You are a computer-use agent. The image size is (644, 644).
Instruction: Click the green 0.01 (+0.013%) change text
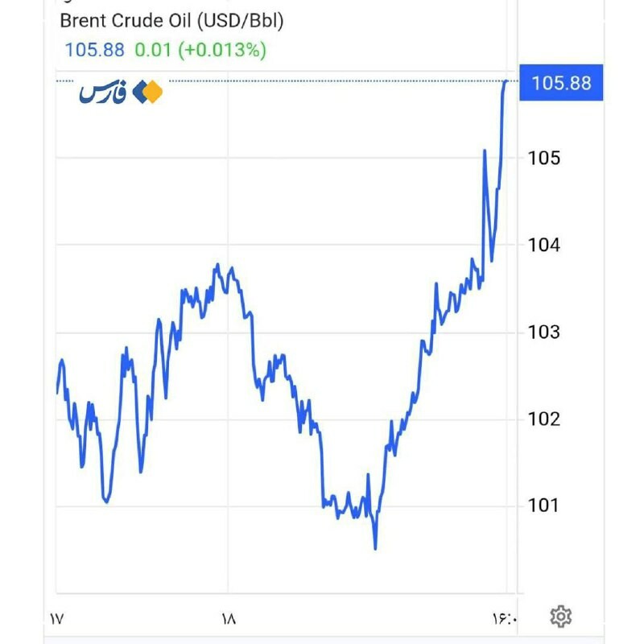(x=200, y=50)
